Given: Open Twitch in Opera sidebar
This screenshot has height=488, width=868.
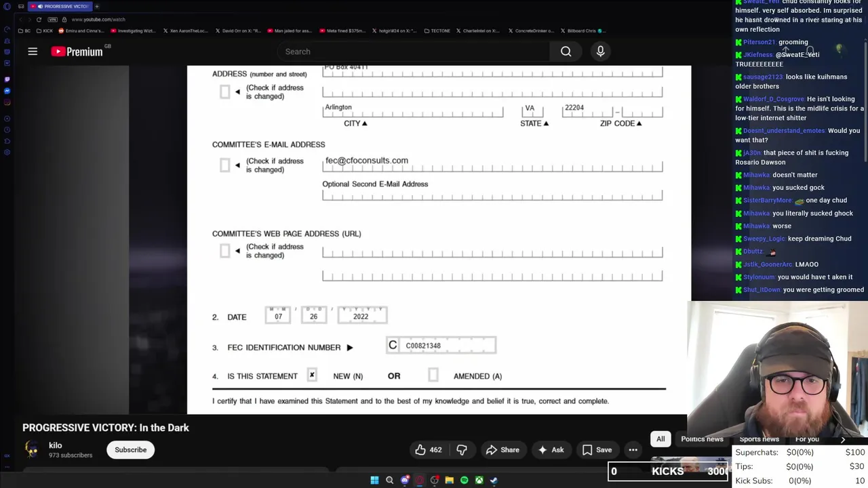Looking at the screenshot, I should tap(7, 79).
